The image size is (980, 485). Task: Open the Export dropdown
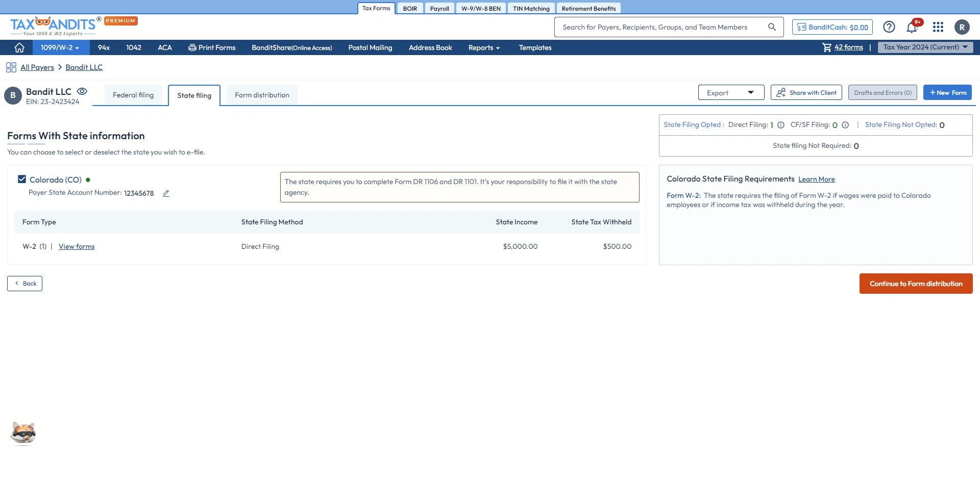pos(731,92)
